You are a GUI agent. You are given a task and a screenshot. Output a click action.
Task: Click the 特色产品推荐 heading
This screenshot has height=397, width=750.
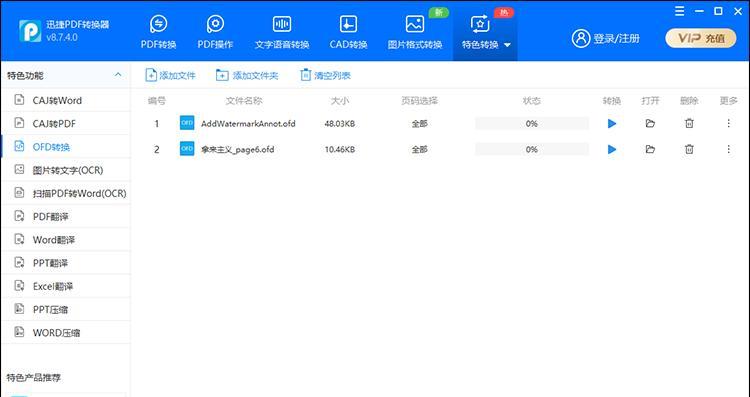click(x=33, y=378)
